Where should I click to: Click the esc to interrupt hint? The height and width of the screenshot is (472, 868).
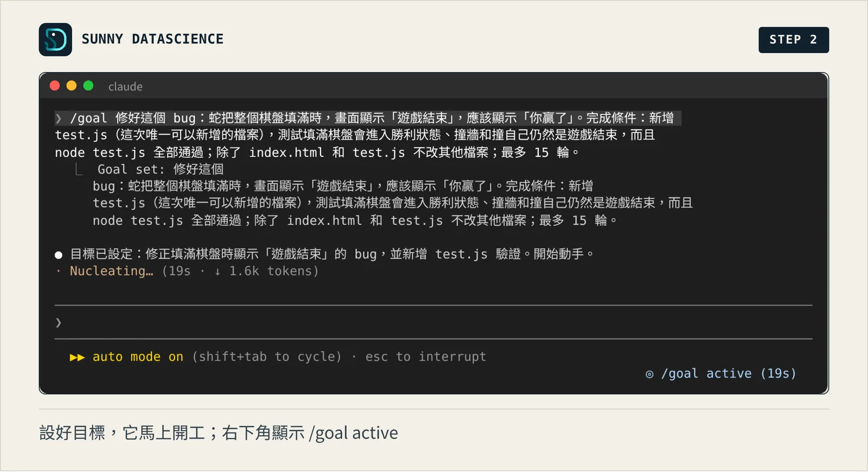coord(426,357)
